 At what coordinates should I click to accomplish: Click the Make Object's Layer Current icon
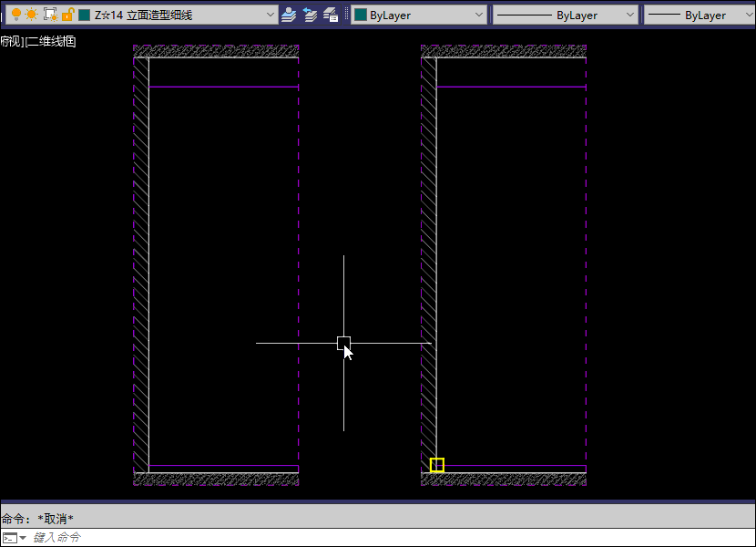tap(289, 15)
